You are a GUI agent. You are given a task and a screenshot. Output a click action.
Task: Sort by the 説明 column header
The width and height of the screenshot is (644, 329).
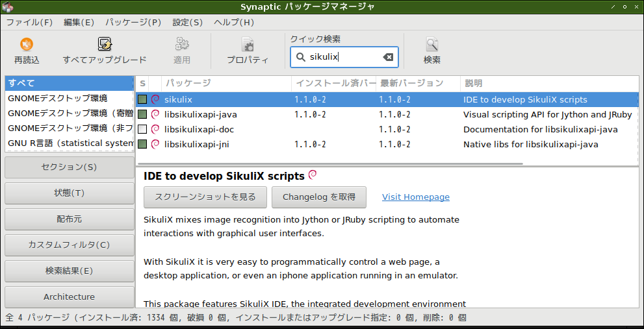point(550,84)
